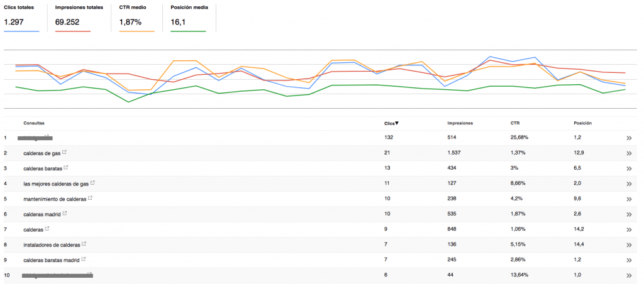Open the 'calderas de gas' query
Screen dimensions: 644x284
point(42,153)
